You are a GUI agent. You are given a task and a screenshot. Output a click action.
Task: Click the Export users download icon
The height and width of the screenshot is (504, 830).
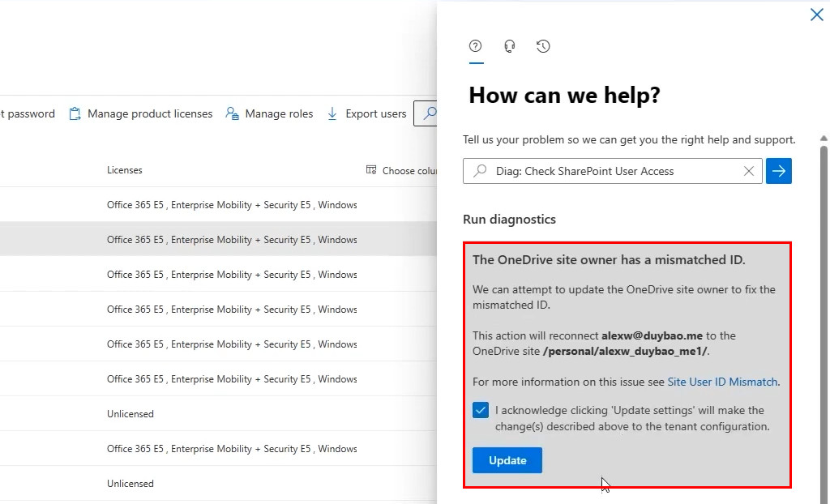click(x=332, y=113)
